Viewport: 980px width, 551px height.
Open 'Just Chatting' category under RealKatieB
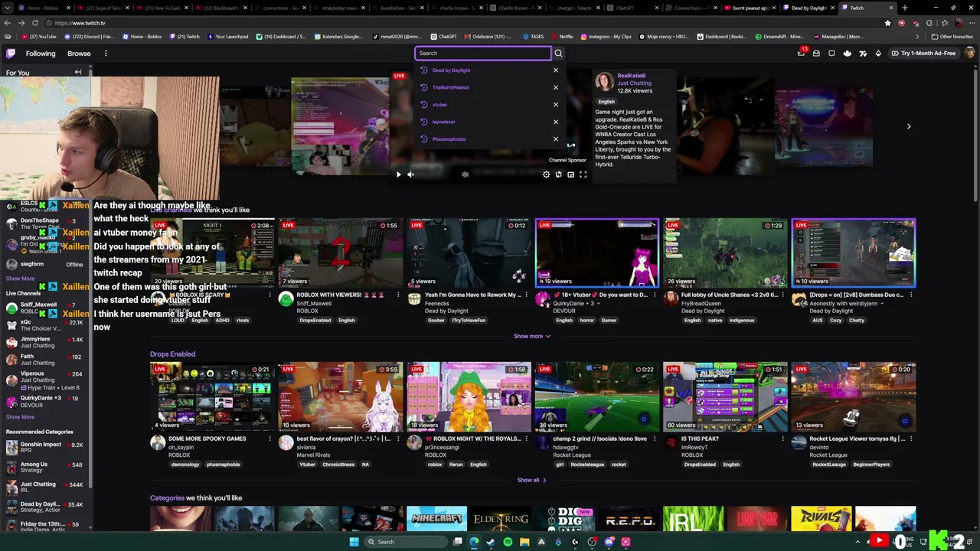[633, 83]
